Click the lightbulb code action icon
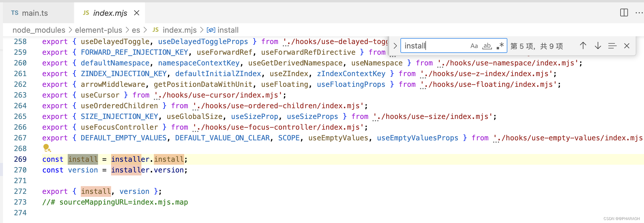The width and height of the screenshot is (644, 223). pyautogui.click(x=47, y=148)
